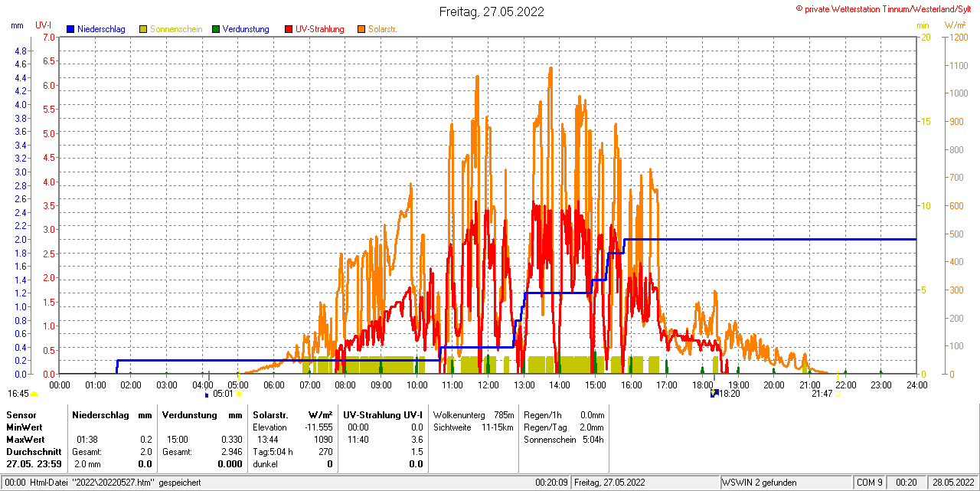Click the yellow sunrise icon after 05:01

pos(239,394)
